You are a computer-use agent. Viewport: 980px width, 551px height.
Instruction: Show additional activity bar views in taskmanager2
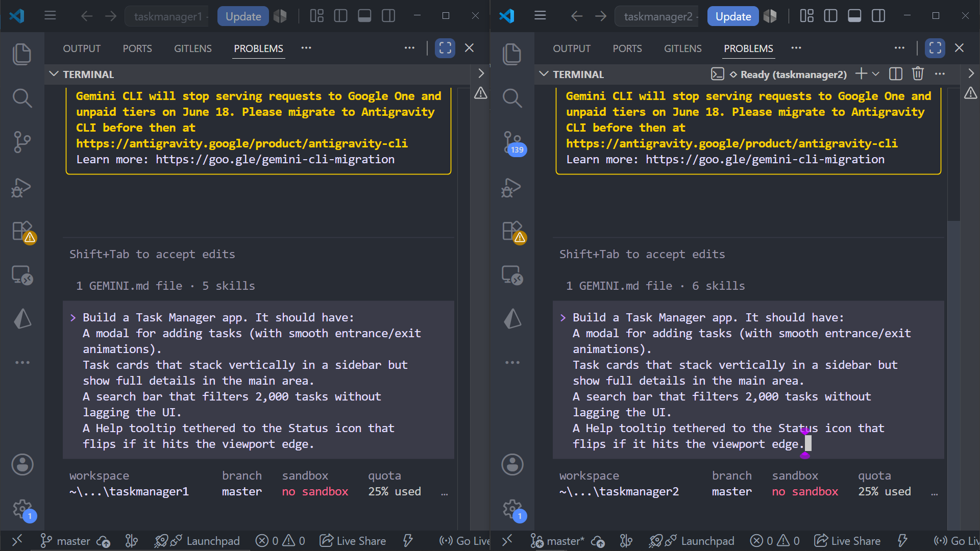pyautogui.click(x=512, y=363)
